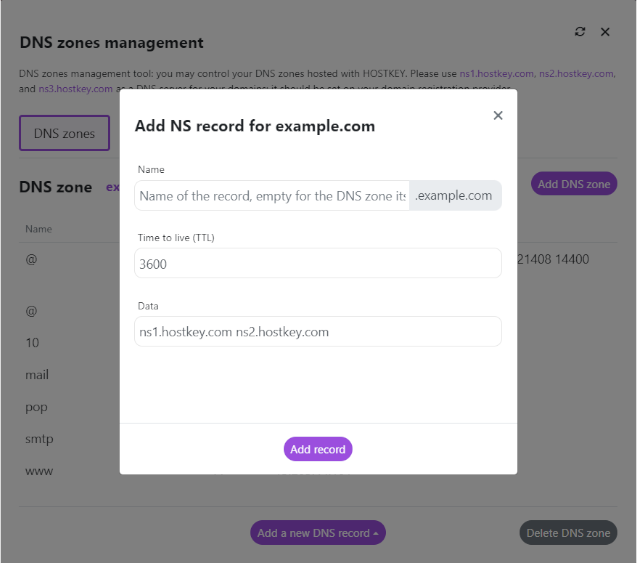Click the Add DNS zone button
Screen dimensions: 637x563
coord(574,184)
